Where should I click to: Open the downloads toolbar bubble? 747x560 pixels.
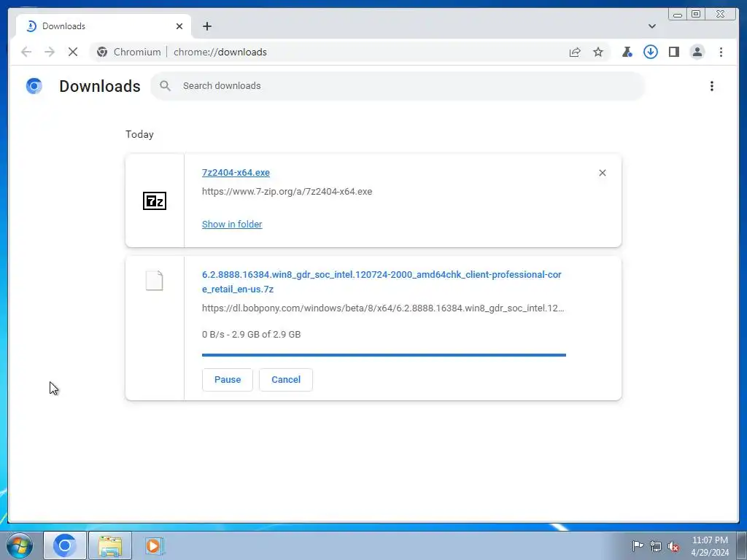click(x=651, y=52)
